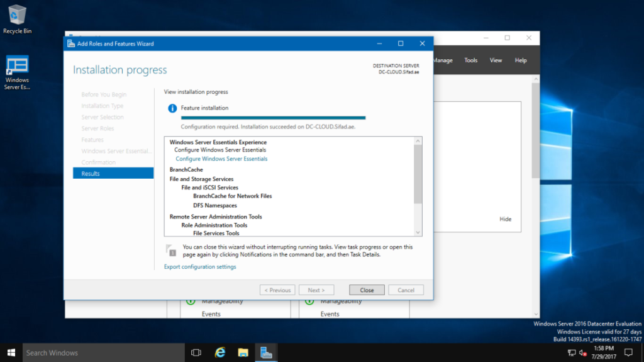644x362 pixels.
Task: Click right Events row in Server Manager
Action: 330,314
